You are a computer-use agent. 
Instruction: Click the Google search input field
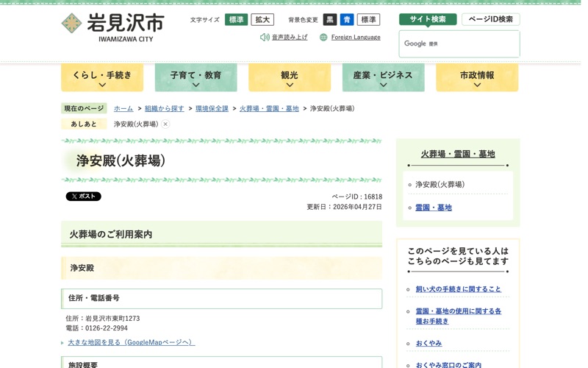tap(459, 44)
